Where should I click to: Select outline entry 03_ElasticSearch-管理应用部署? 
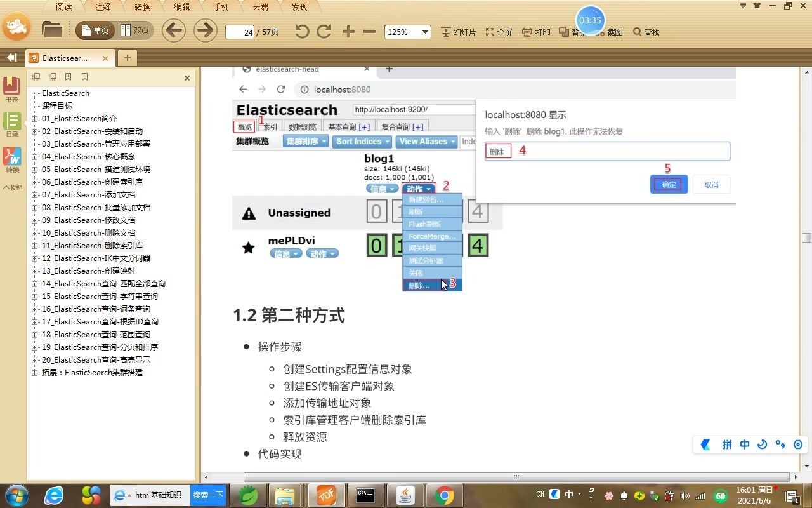(x=96, y=144)
